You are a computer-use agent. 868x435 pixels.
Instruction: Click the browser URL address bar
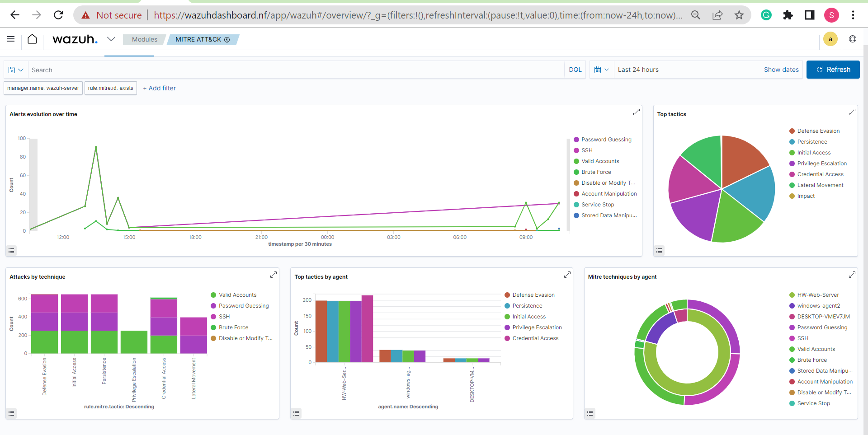(418, 15)
